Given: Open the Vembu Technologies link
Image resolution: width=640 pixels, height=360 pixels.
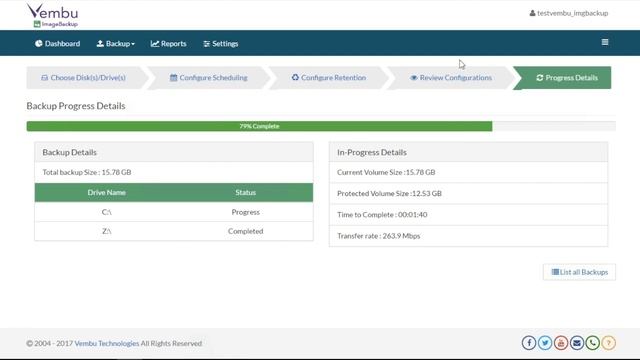Looking at the screenshot, I should (107, 343).
